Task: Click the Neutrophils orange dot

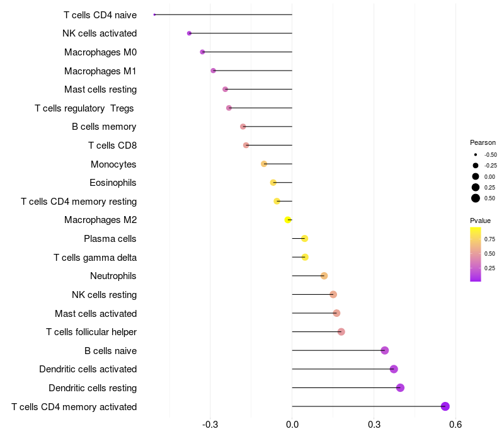Action: coord(324,276)
